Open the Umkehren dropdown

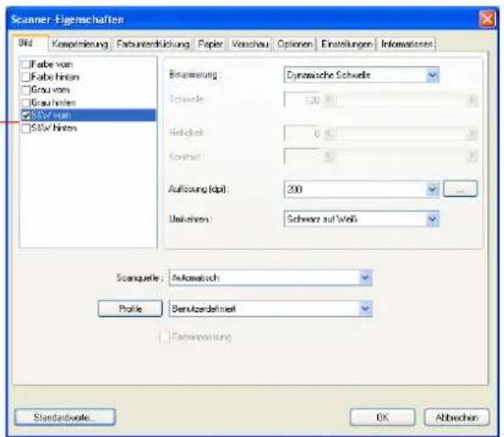(362, 219)
